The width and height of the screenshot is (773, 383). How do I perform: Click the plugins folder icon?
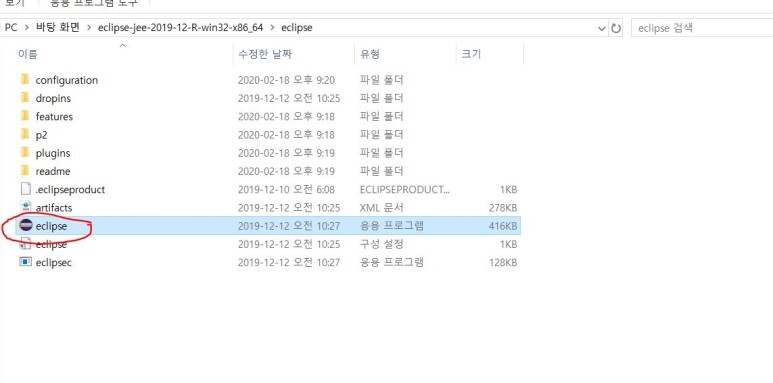click(x=25, y=152)
